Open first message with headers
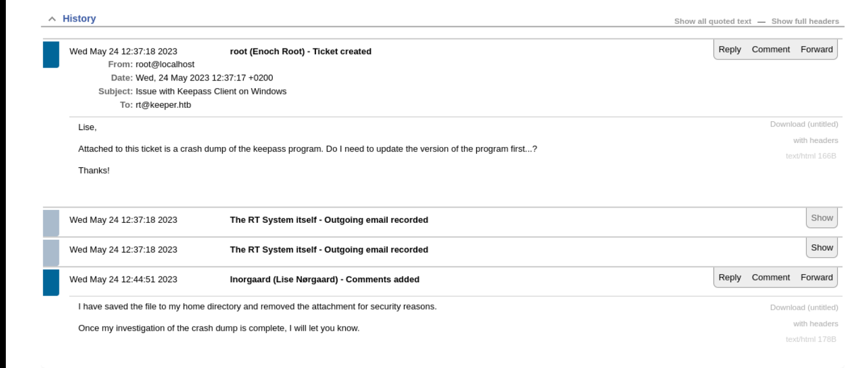Image resolution: width=868 pixels, height=368 pixels. click(x=815, y=141)
